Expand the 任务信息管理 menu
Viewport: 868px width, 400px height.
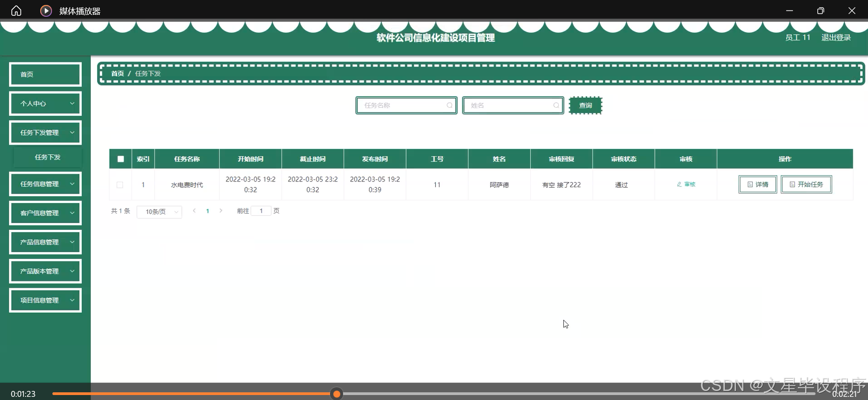point(45,184)
